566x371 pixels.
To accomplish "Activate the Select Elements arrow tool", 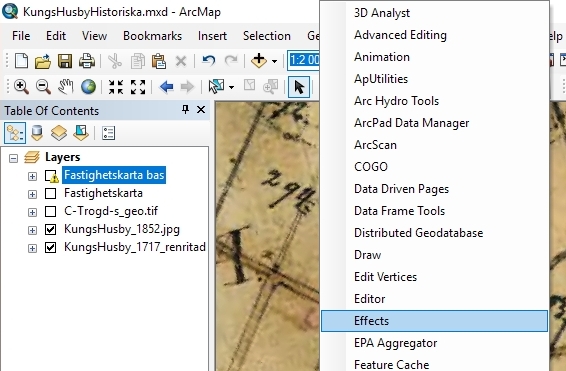I will (299, 87).
